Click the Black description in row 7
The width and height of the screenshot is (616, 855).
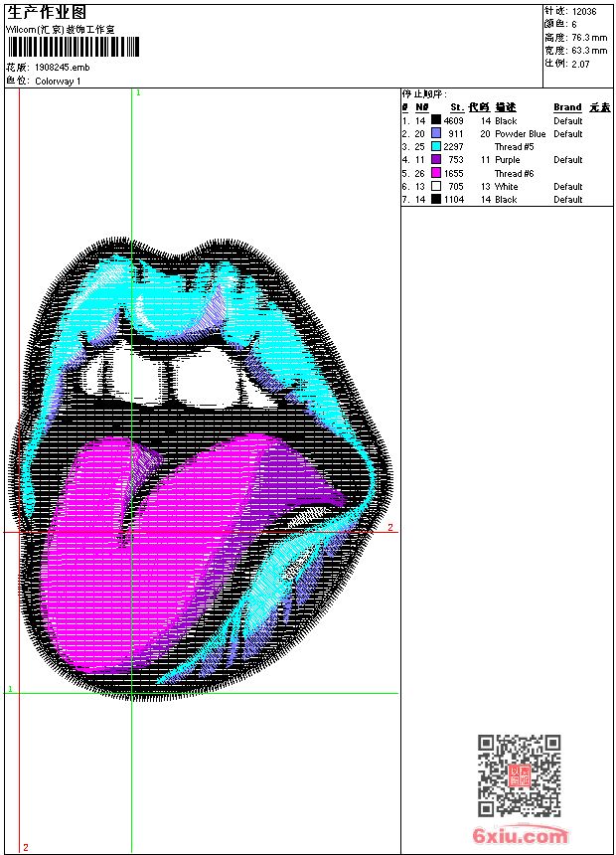506,200
